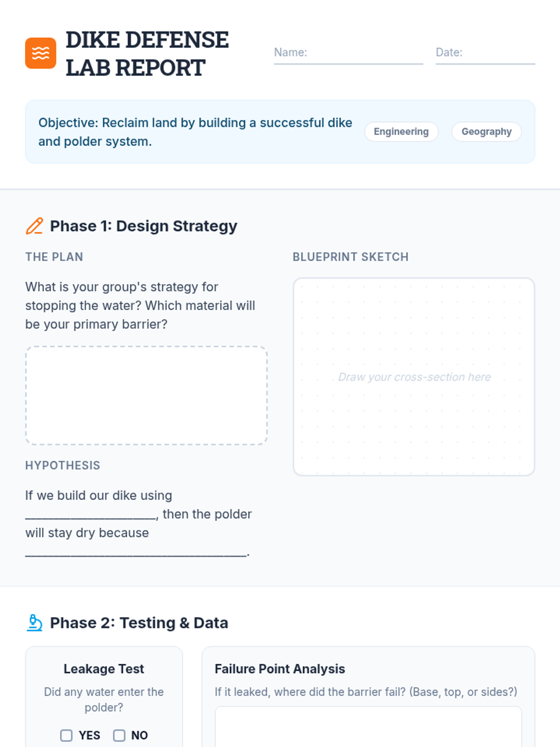Check the YES leakage checkbox
This screenshot has width=560, height=747.
coord(66,735)
